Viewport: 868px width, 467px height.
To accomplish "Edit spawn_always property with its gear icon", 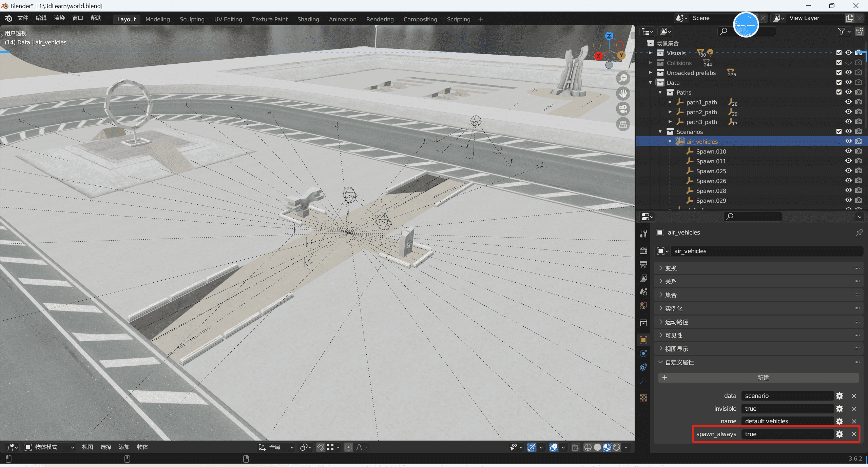I will (x=840, y=434).
